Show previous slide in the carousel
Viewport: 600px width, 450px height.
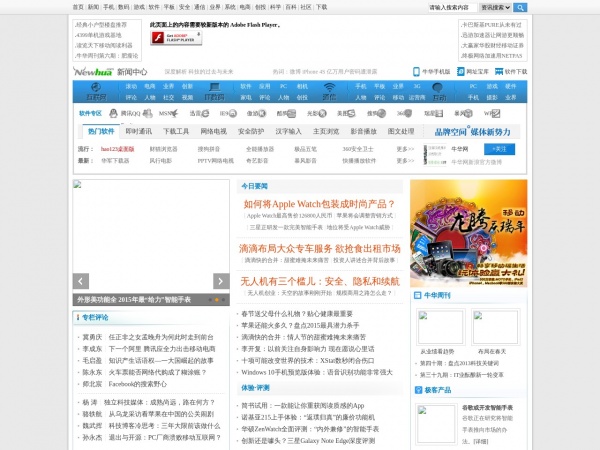click(81, 281)
